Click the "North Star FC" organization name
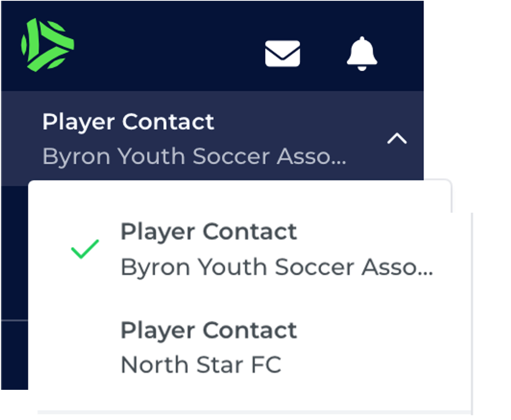This screenshot has width=511, height=420. point(201,364)
